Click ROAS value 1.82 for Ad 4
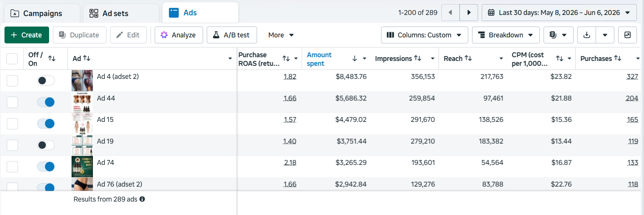The image size is (644, 215). pyautogui.click(x=290, y=77)
